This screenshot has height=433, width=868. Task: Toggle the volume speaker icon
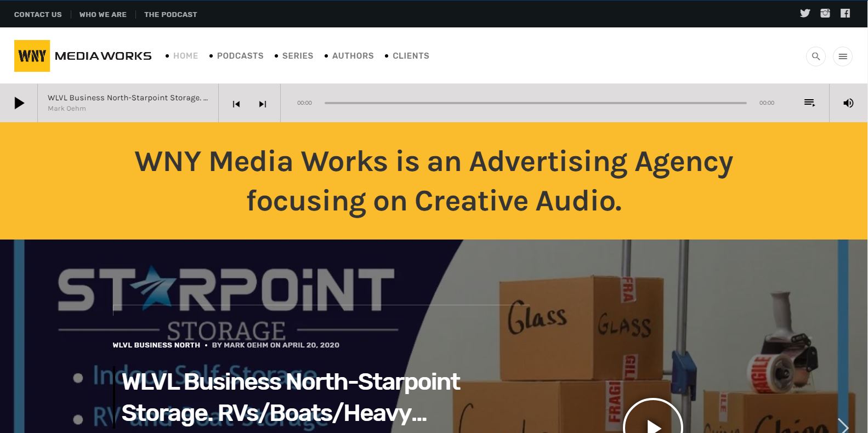[x=848, y=103]
